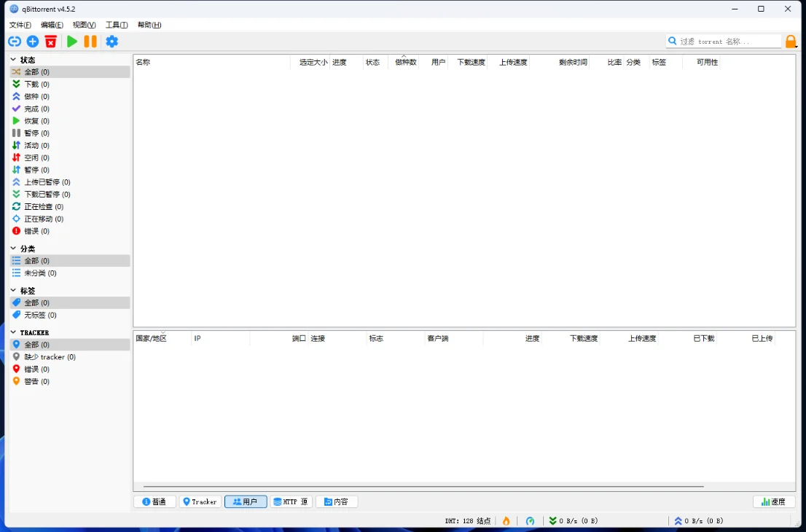Open the 工具(T) menu

116,25
